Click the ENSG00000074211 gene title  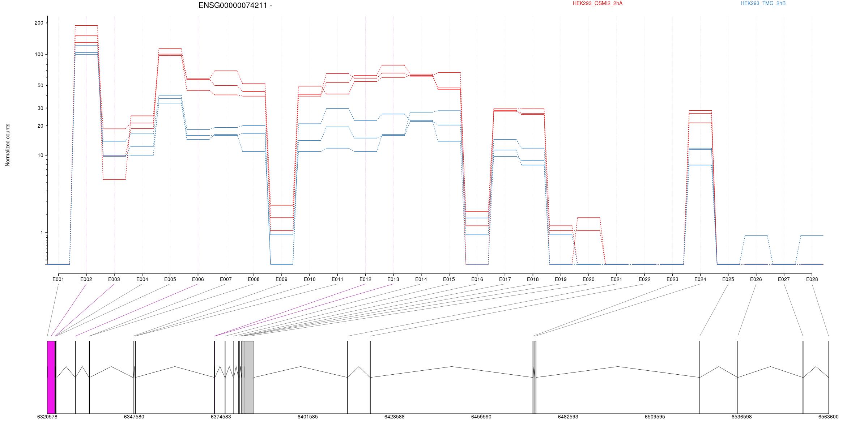pyautogui.click(x=235, y=5)
